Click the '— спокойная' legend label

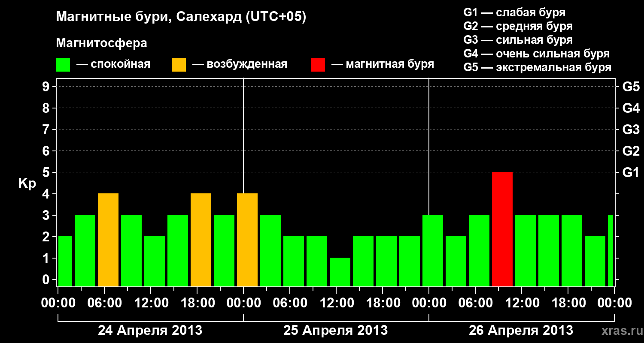pos(113,64)
